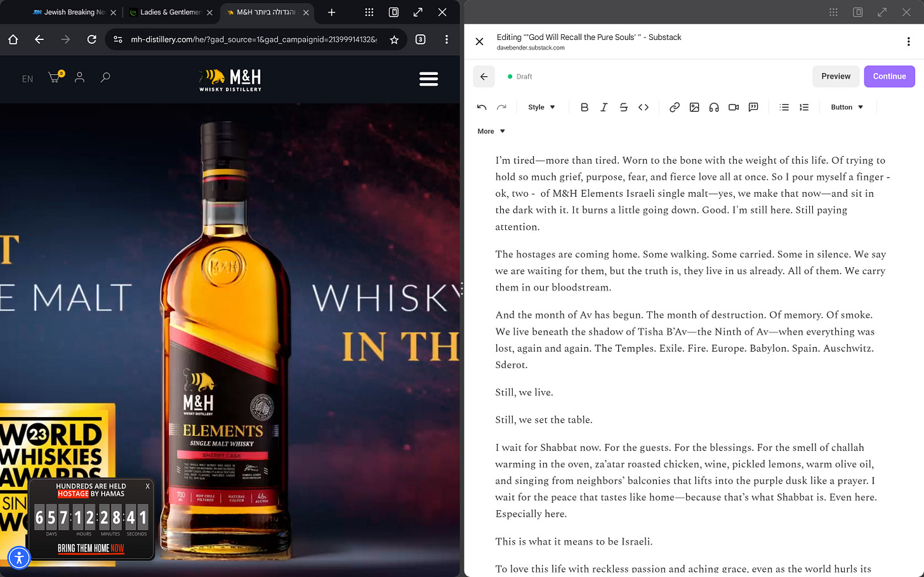The width and height of the screenshot is (924, 577).
Task: Toggle strikethrough formatting
Action: coord(624,107)
